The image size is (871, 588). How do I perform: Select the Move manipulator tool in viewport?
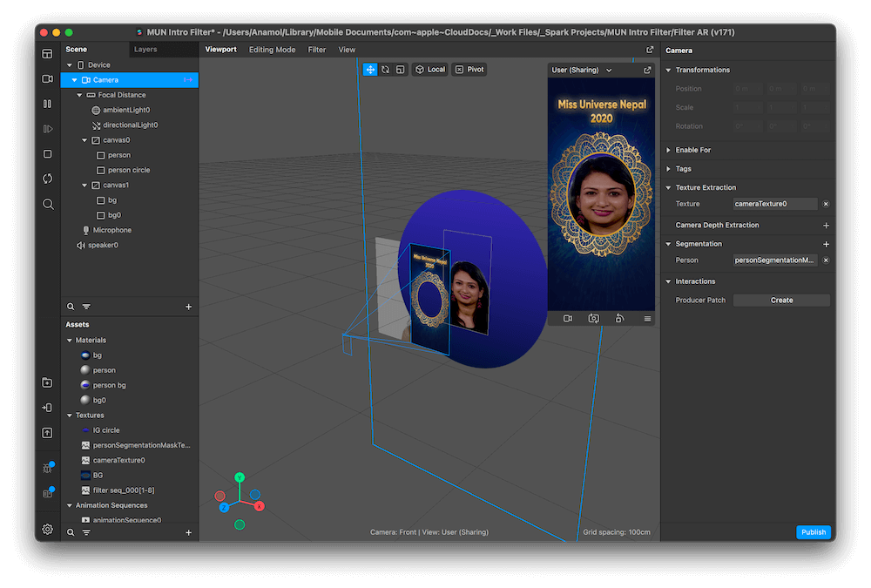(x=370, y=70)
